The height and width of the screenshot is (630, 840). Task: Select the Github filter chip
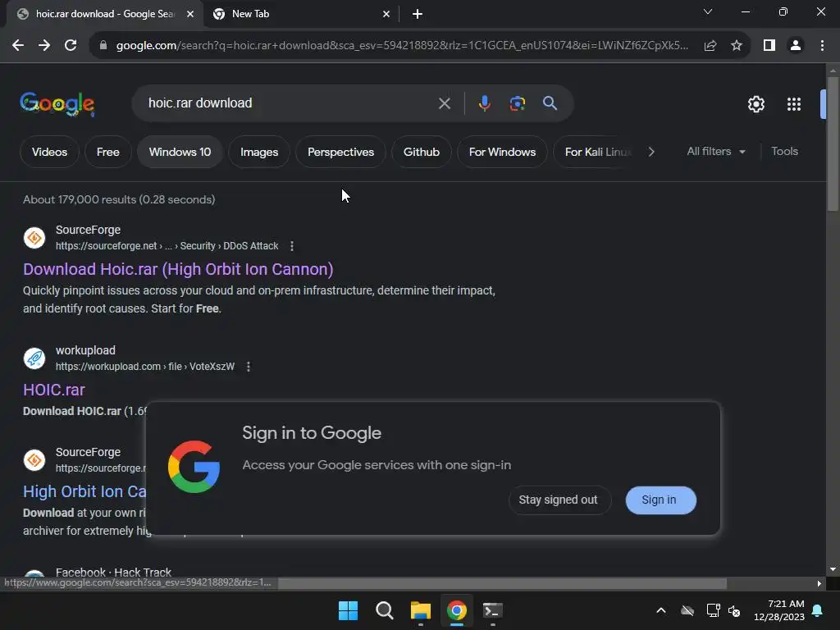pyautogui.click(x=422, y=152)
